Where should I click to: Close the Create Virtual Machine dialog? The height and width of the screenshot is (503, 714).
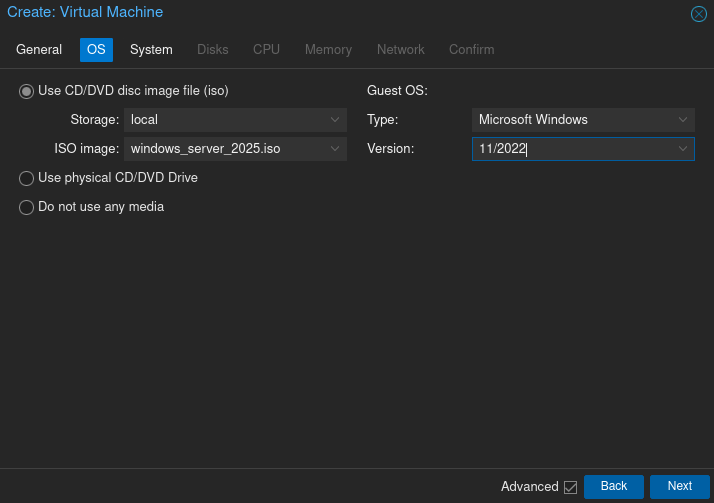click(x=699, y=14)
